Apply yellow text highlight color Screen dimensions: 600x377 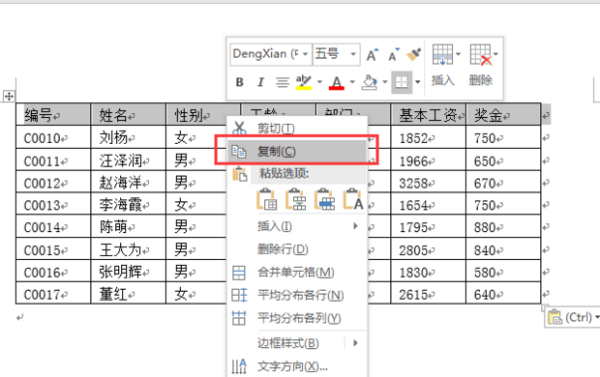tap(304, 82)
